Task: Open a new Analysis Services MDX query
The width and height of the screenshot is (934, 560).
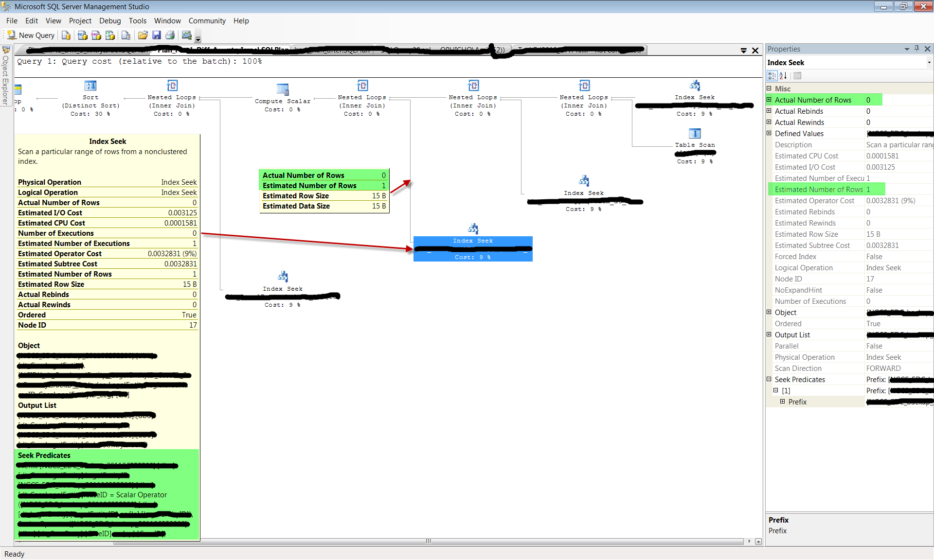Action: click(x=82, y=35)
